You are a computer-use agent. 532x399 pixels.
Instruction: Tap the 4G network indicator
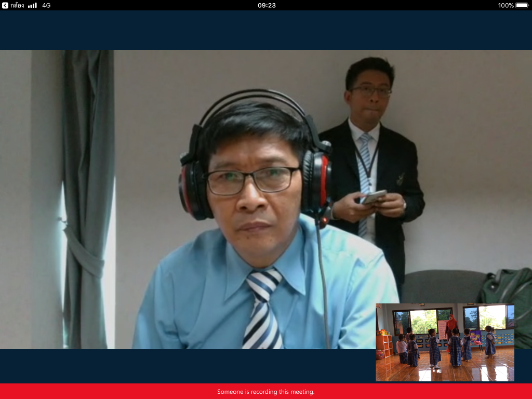coord(46,5)
